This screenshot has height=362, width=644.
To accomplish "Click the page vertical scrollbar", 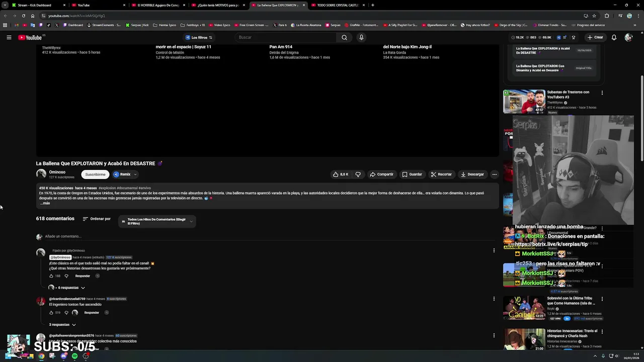I will (641, 118).
